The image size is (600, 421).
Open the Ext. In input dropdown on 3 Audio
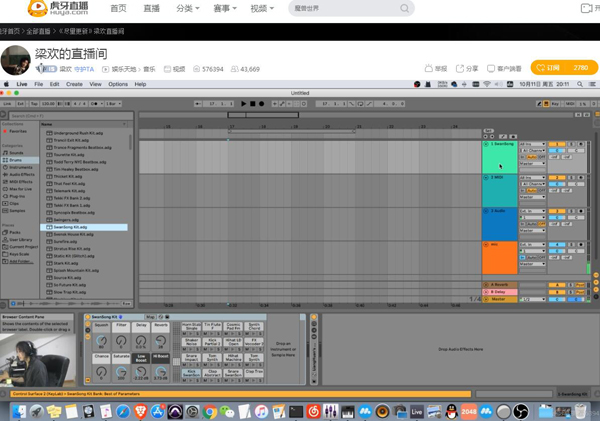(532, 211)
